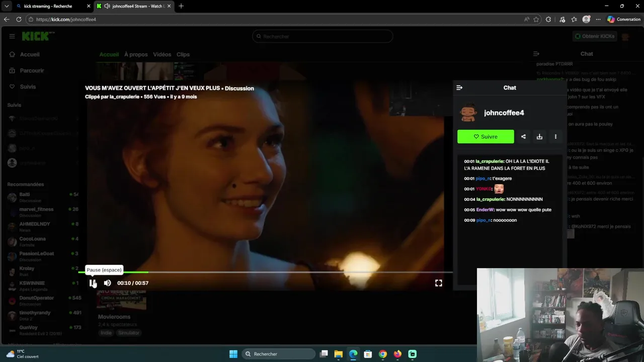Viewport: 644px width, 362px height.
Task: Open the browser tab list chevron
Action: pos(7,6)
